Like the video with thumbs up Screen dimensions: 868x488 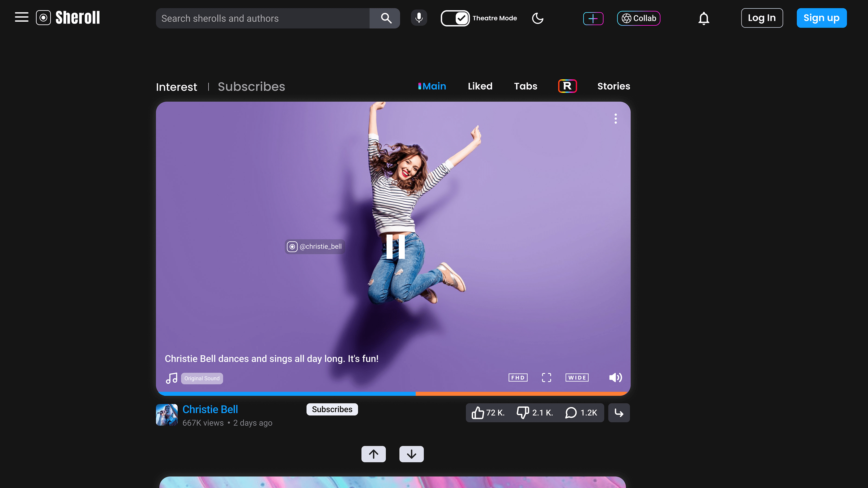point(478,413)
